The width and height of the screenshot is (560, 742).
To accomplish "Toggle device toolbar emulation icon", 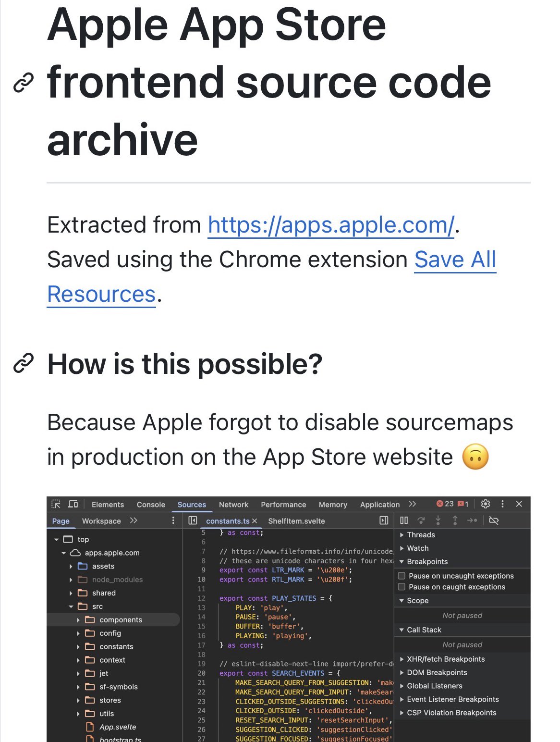I will coord(73,504).
